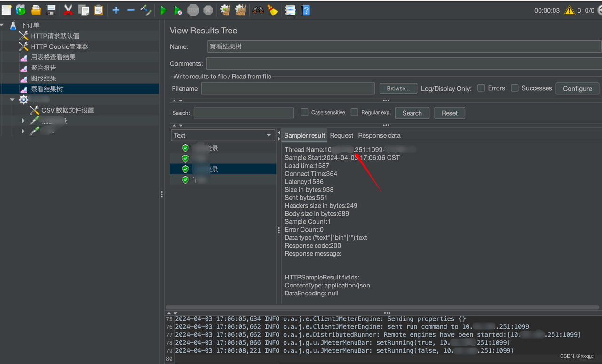The width and height of the screenshot is (602, 364).
Task: Stop the test using the stop icon
Action: (193, 10)
